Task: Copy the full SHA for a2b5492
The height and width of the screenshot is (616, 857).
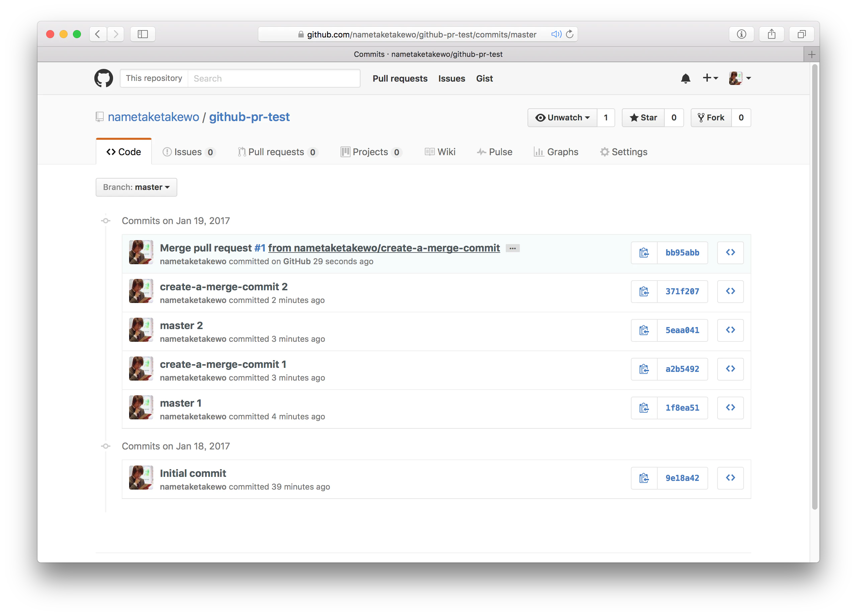Action: pos(644,369)
